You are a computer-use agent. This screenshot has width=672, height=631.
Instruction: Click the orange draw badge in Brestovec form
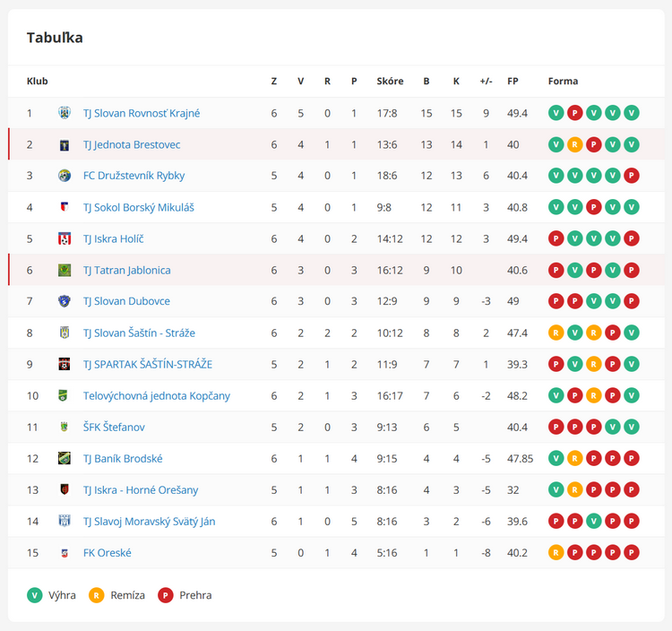click(x=574, y=145)
